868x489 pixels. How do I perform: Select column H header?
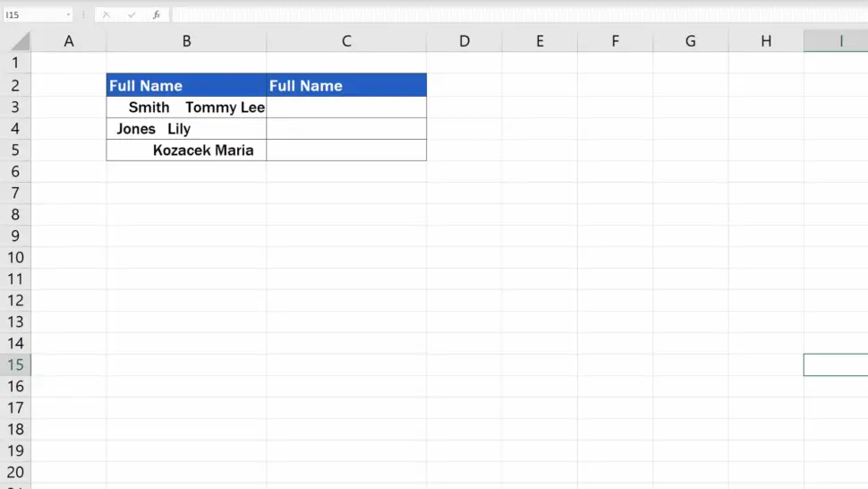tap(766, 41)
